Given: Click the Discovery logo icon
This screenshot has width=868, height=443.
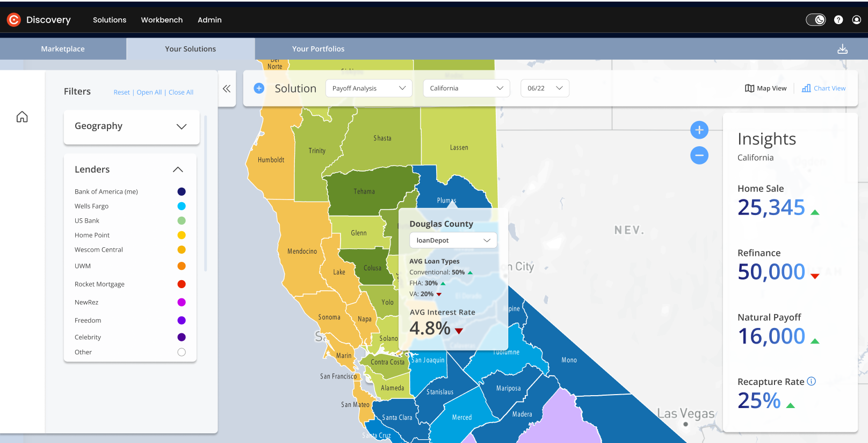Looking at the screenshot, I should pyautogui.click(x=13, y=20).
